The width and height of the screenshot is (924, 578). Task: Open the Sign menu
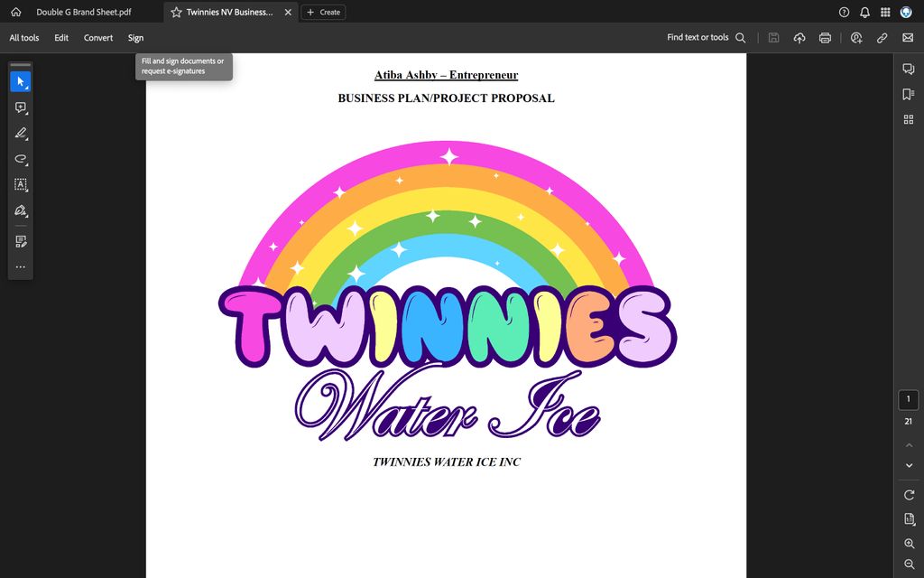point(135,38)
